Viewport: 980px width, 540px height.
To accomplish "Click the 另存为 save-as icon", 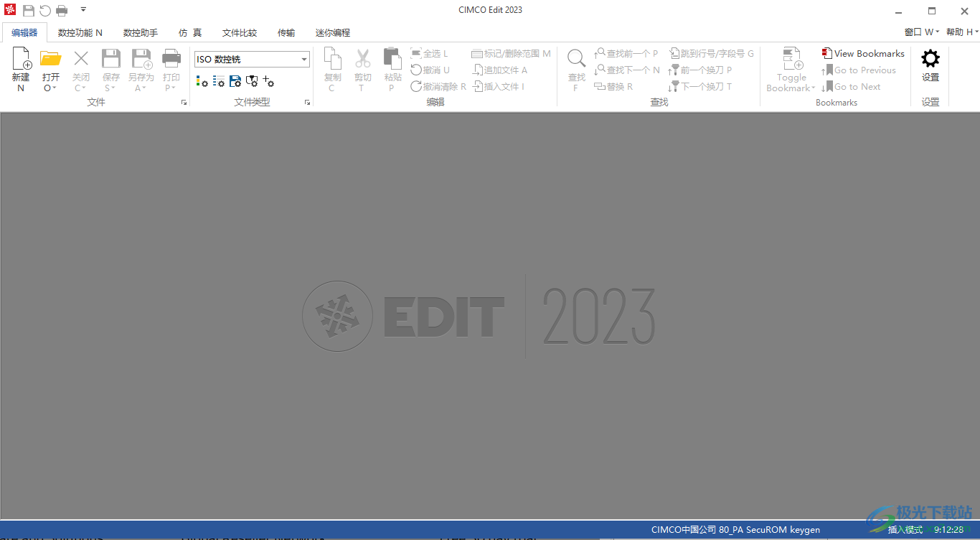I will (x=141, y=58).
